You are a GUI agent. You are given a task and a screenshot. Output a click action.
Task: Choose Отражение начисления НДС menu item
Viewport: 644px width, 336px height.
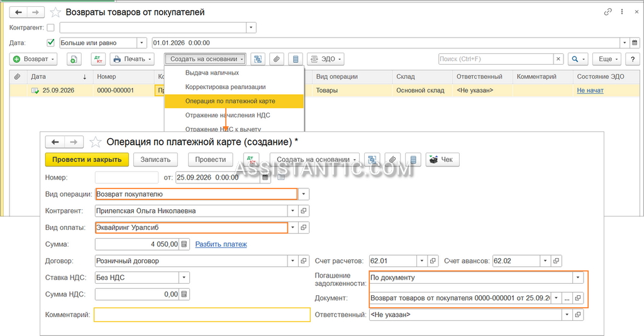(x=228, y=116)
